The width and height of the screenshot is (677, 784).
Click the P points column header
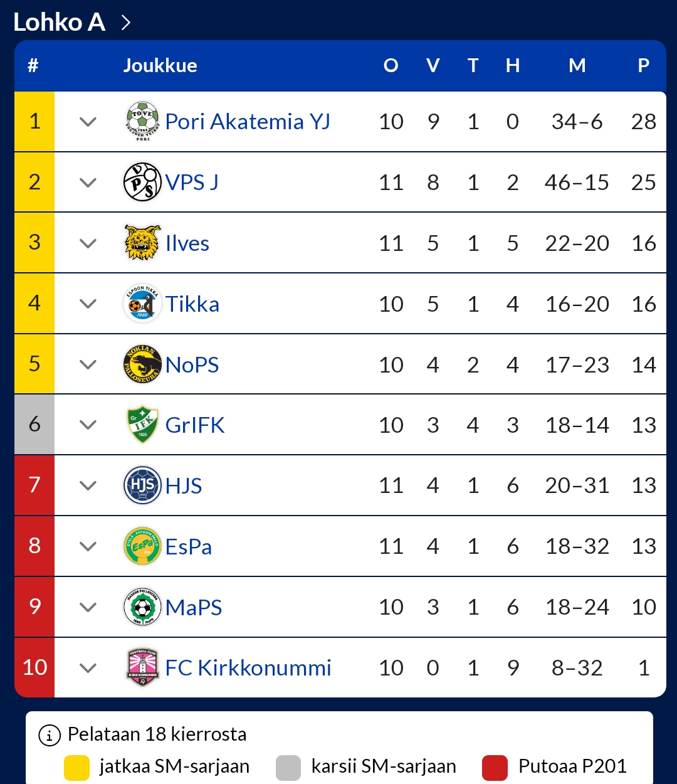point(643,65)
